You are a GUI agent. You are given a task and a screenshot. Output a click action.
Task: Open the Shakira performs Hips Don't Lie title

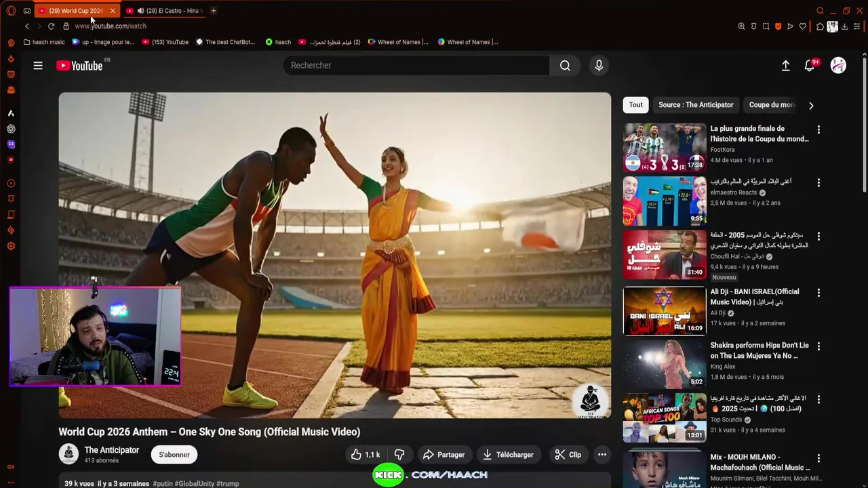pyautogui.click(x=759, y=350)
